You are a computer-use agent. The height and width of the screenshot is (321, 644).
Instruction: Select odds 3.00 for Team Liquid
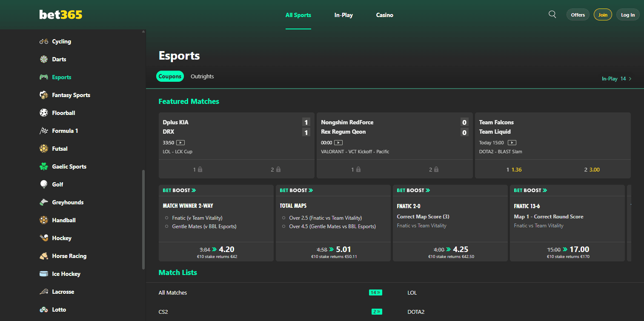tap(592, 169)
